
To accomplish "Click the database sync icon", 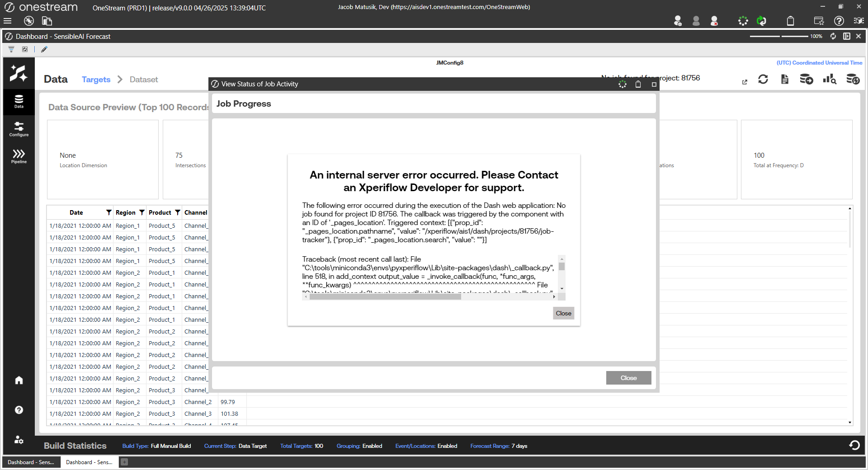I will point(853,80).
